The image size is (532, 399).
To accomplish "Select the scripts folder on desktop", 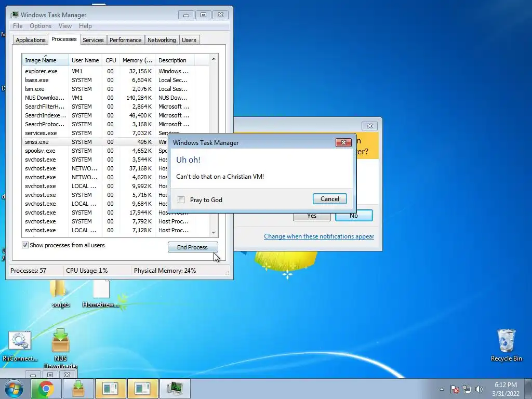I will tap(60, 294).
